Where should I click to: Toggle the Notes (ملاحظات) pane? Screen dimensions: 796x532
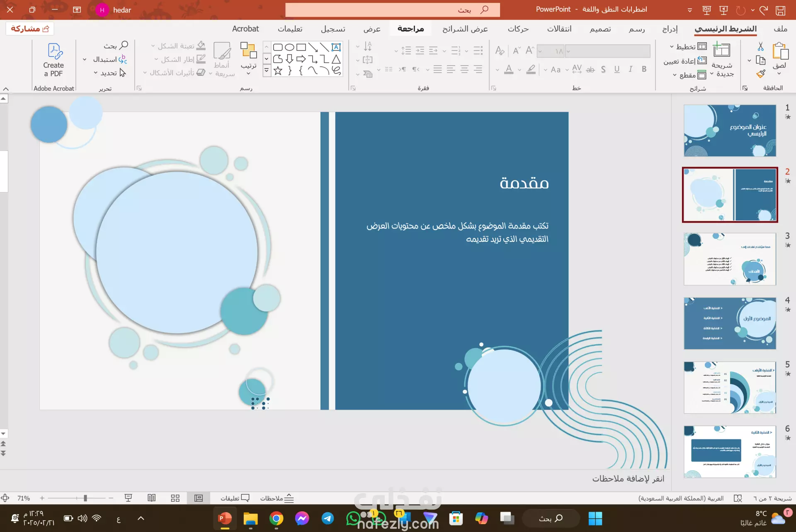point(277,498)
